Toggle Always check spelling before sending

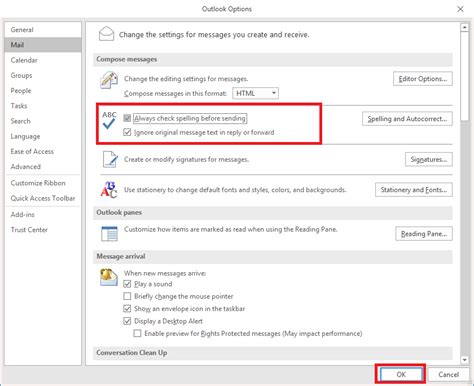[x=127, y=118]
